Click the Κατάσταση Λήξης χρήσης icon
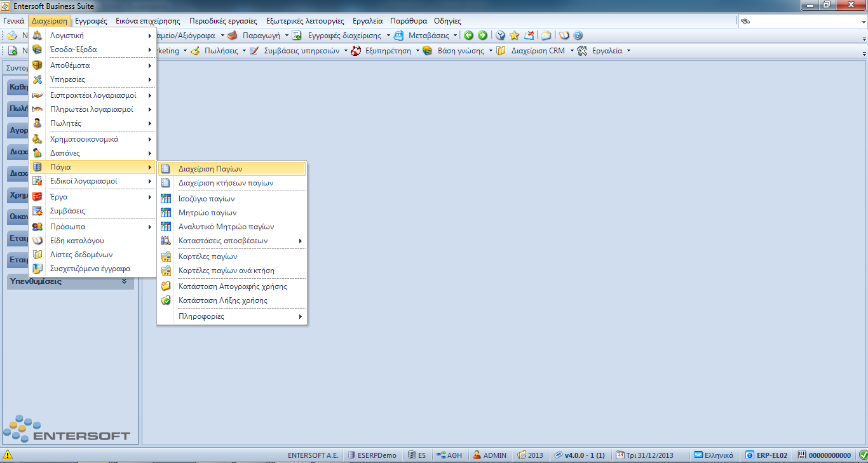This screenshot has width=868, height=463. click(x=166, y=300)
